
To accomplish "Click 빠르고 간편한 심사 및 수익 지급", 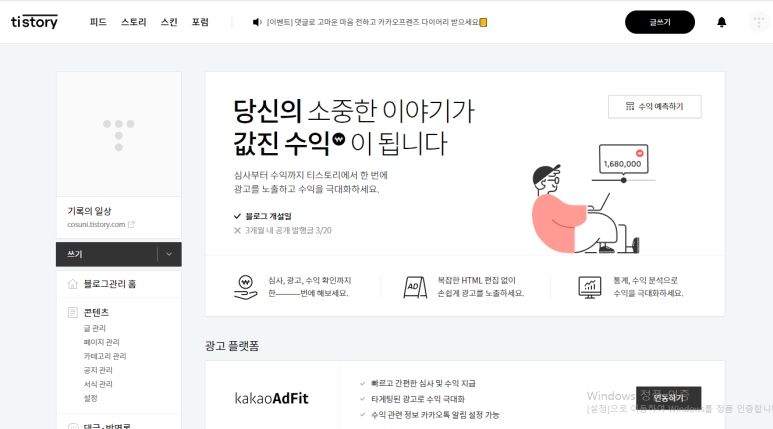I will pos(423,383).
